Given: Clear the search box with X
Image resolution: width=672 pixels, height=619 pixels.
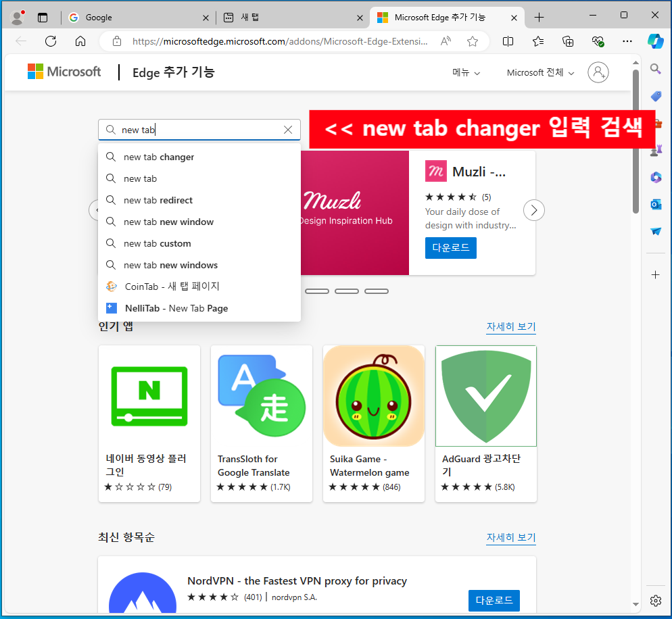Looking at the screenshot, I should (288, 130).
